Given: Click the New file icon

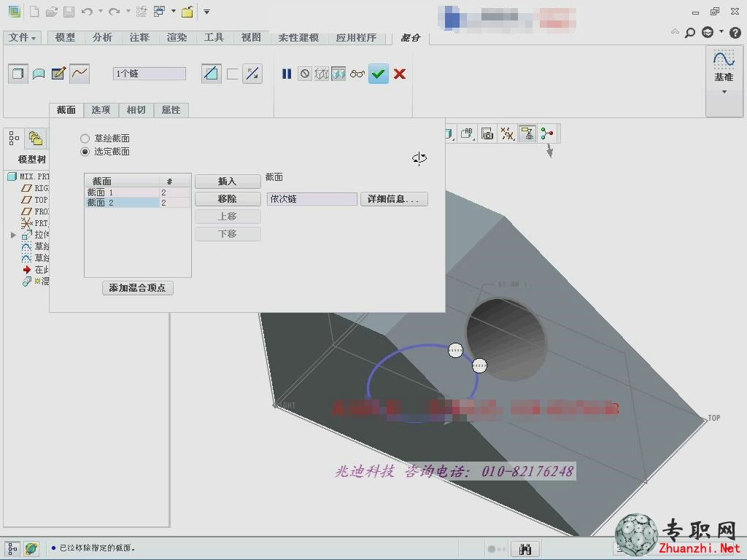Looking at the screenshot, I should tap(34, 12).
